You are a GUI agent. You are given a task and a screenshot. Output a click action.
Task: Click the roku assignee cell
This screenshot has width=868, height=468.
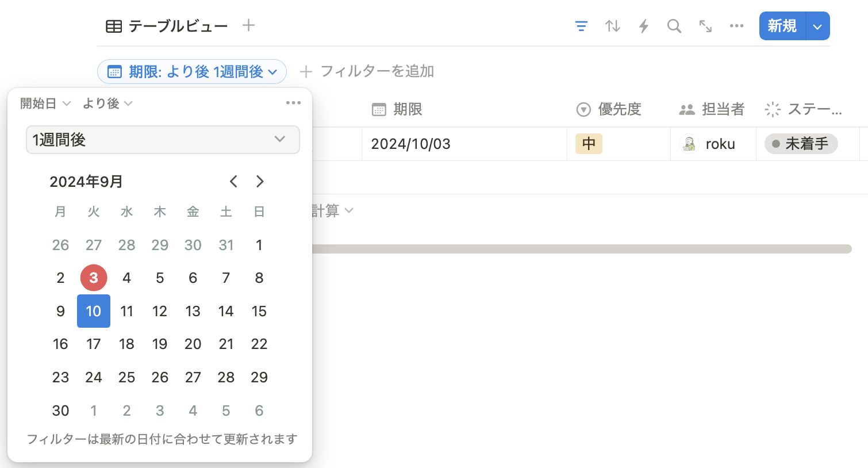(713, 144)
